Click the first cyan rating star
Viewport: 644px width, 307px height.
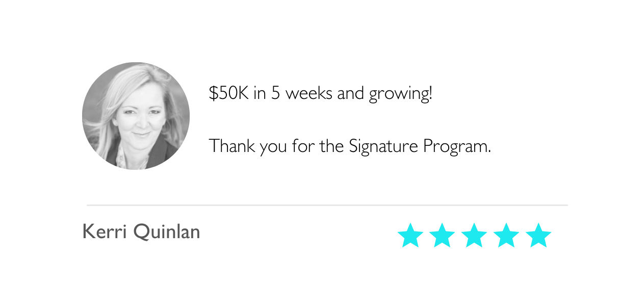[x=410, y=236]
